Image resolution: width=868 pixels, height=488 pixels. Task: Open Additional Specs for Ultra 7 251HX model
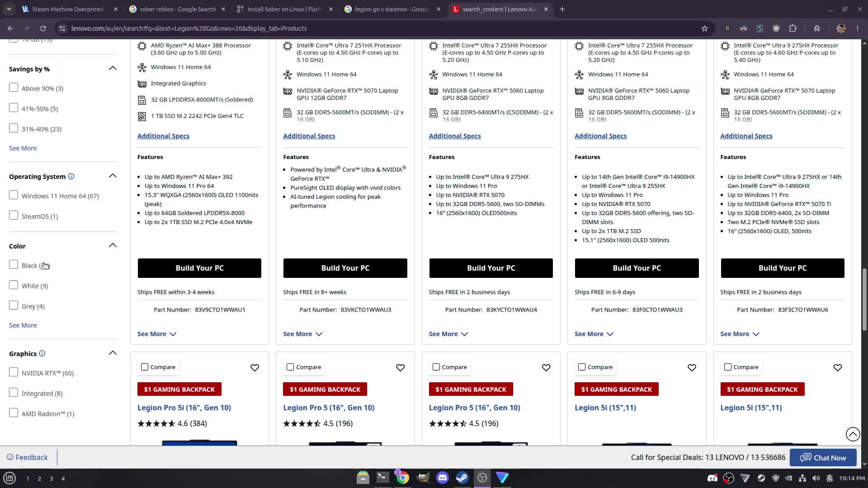309,136
